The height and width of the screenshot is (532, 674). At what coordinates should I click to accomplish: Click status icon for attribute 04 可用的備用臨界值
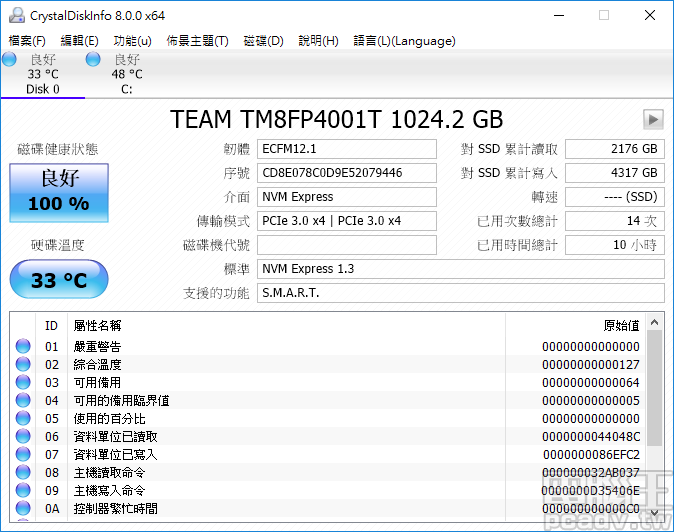click(23, 401)
